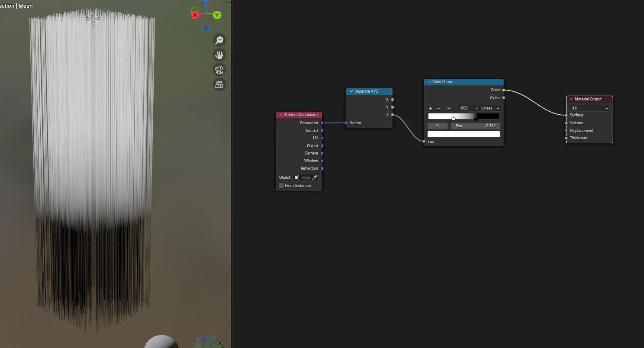Click the zoom viewport magnifier icon
This screenshot has height=348, width=644.
(219, 40)
